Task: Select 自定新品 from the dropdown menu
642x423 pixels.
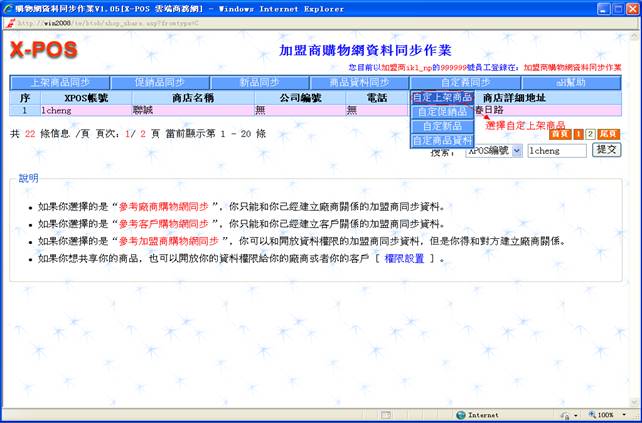Action: point(441,126)
